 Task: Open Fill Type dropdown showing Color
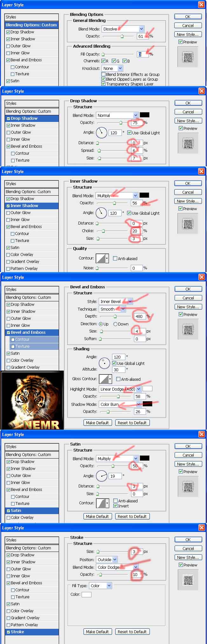[x=101, y=586]
